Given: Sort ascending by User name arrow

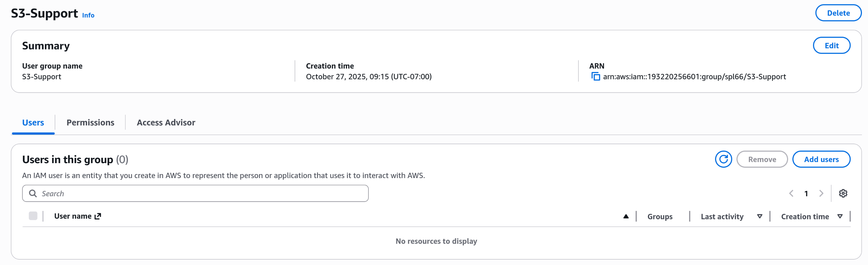Looking at the screenshot, I should pos(626,216).
